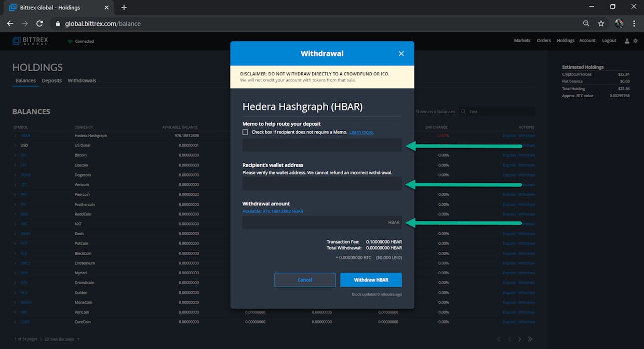This screenshot has width=644, height=349.
Task: Open the Learn more link about Memo
Action: point(361,132)
